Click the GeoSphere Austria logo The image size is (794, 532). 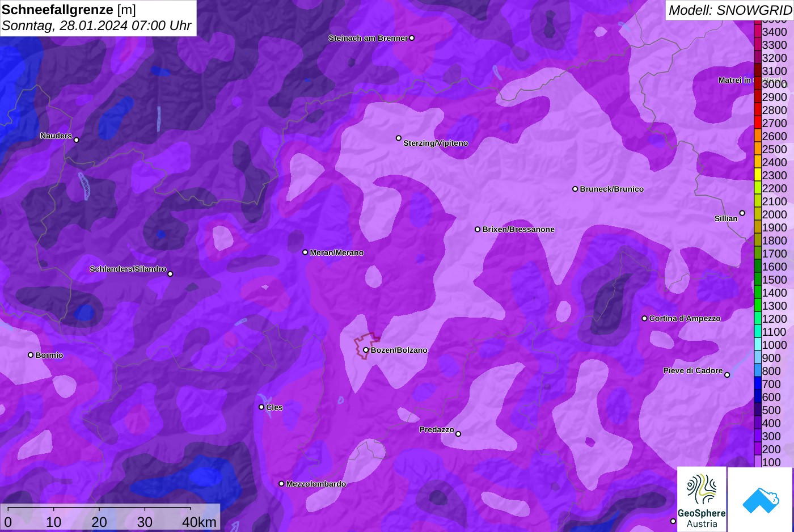click(x=702, y=499)
